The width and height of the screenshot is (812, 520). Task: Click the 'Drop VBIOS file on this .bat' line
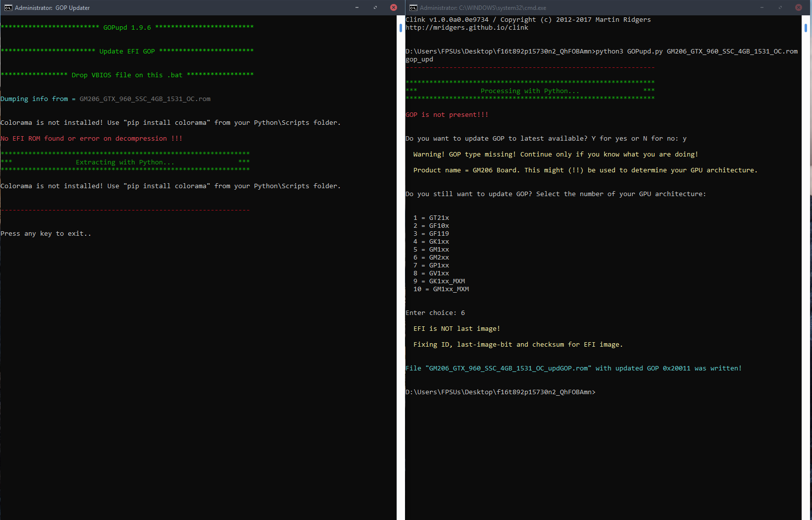click(x=127, y=75)
